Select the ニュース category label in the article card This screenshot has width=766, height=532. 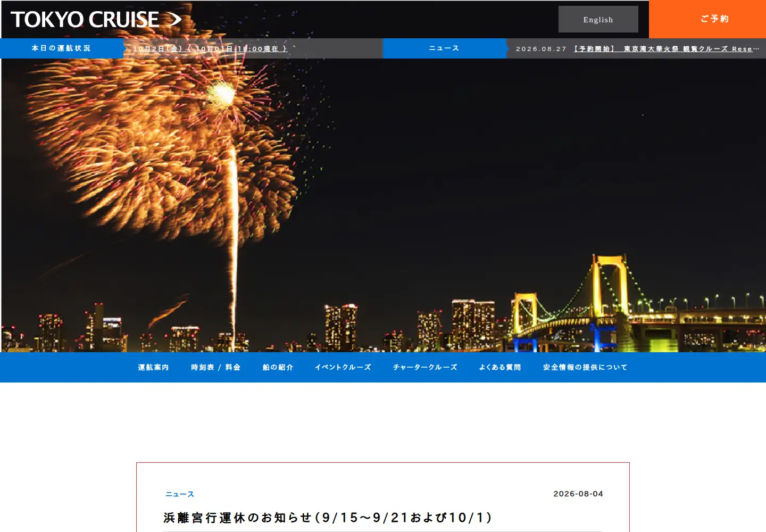[x=180, y=494]
